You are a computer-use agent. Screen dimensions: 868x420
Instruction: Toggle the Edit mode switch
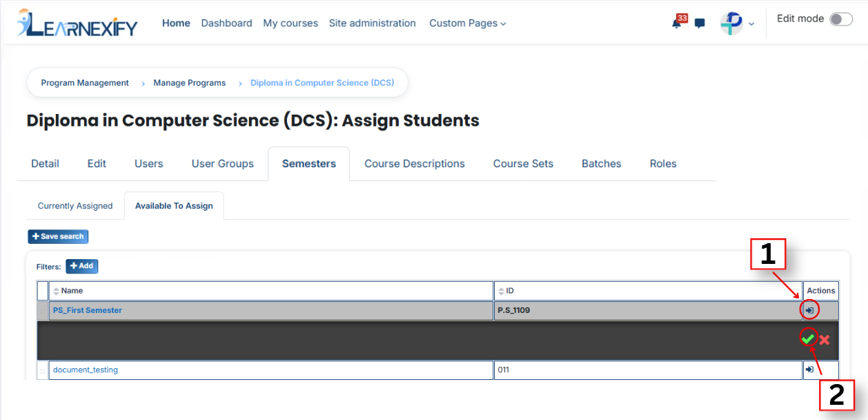841,19
